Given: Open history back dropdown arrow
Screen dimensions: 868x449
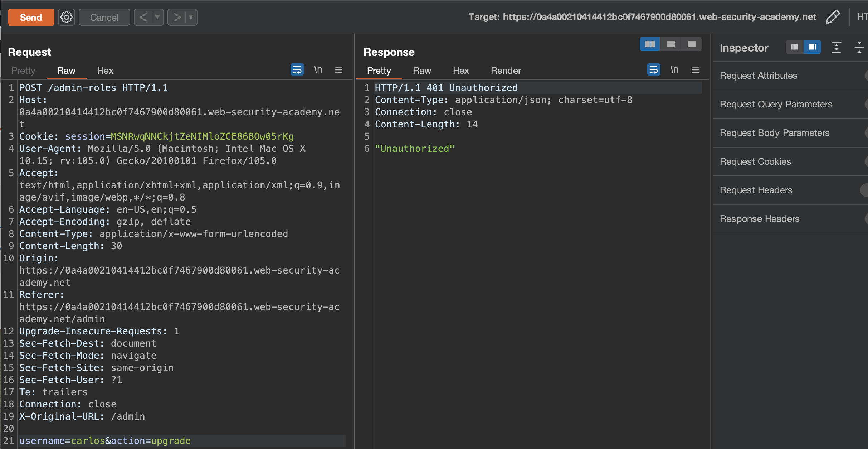Looking at the screenshot, I should [x=157, y=17].
